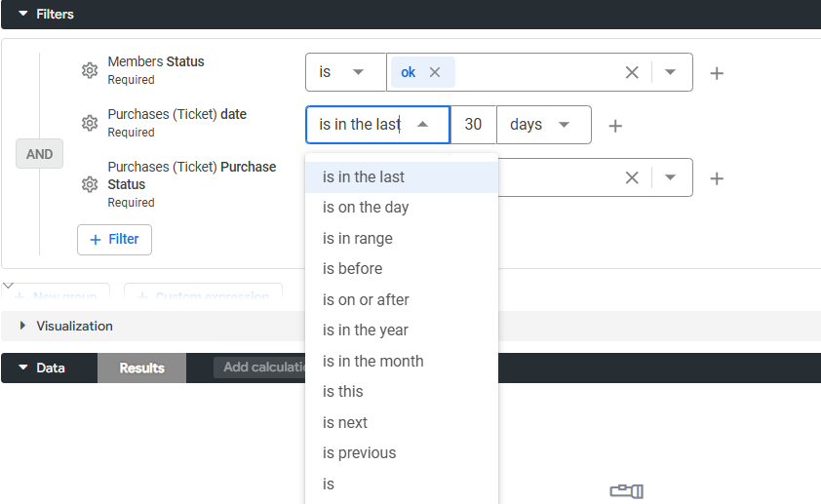Open settings gear for Members Status filter

(90, 70)
